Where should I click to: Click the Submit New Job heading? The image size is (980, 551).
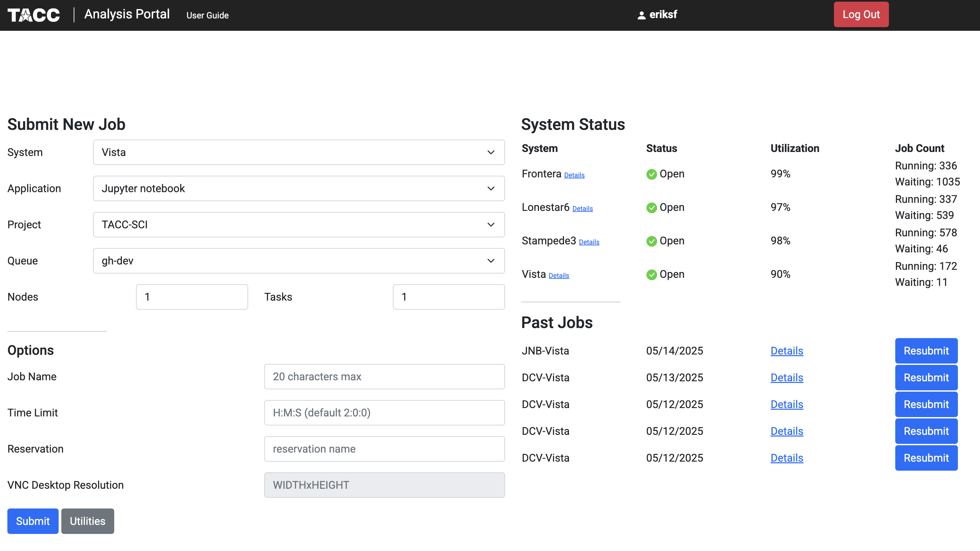(66, 124)
